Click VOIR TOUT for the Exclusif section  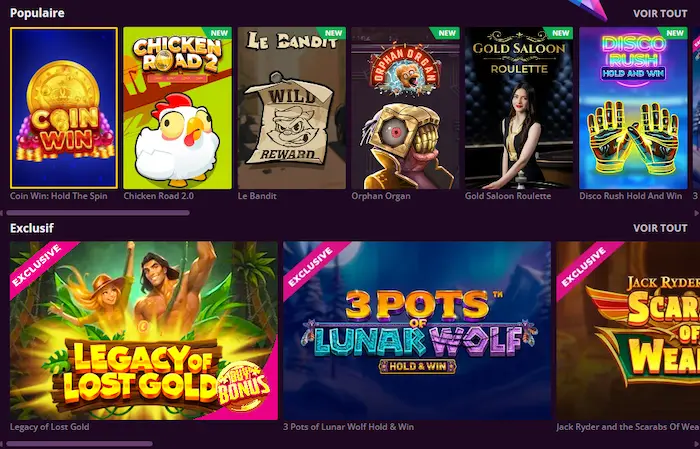[660, 228]
